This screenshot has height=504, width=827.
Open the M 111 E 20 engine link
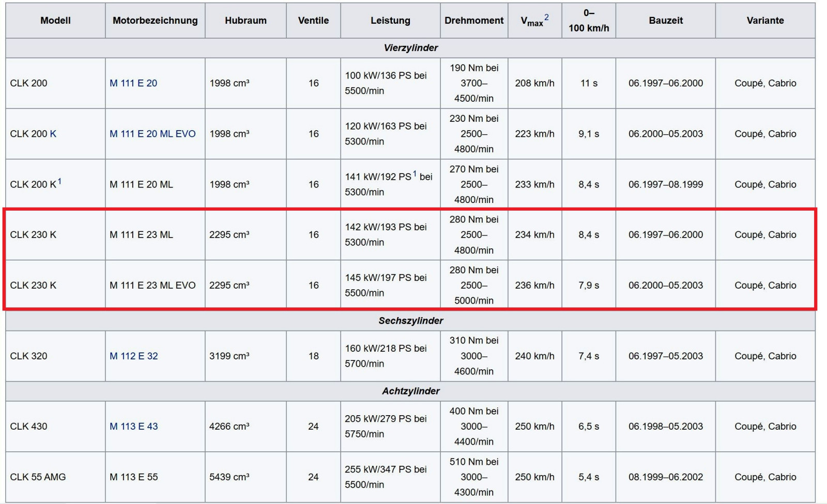pyautogui.click(x=133, y=83)
